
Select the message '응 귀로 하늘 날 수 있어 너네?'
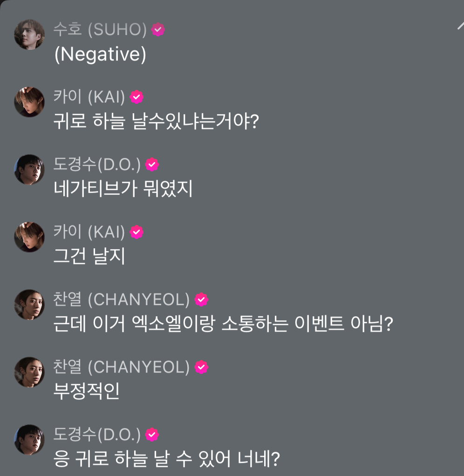[x=167, y=459]
